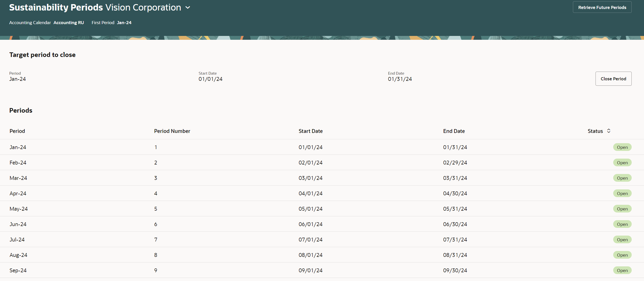Viewport: 644px width, 281px height.
Task: Click the Open status badge for Sep-24
Action: point(622,270)
